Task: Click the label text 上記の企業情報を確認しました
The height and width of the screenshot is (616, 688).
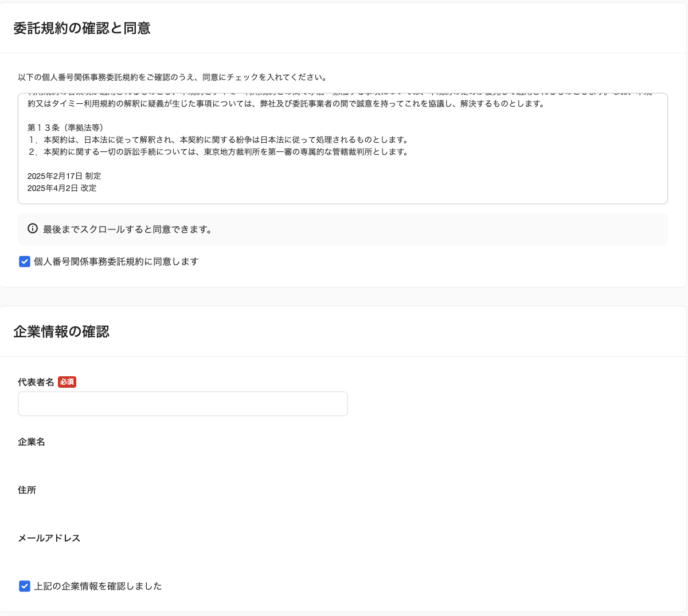Action: coord(98,586)
